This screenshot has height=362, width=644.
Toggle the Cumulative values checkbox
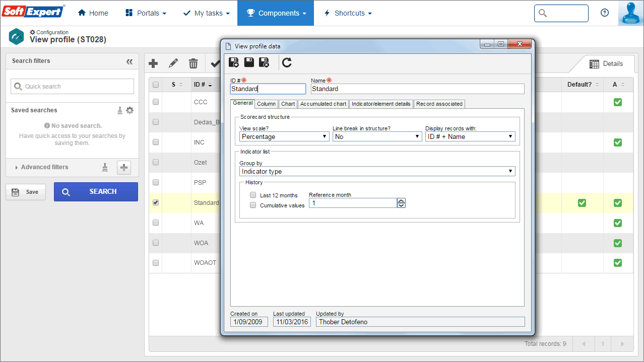[253, 205]
